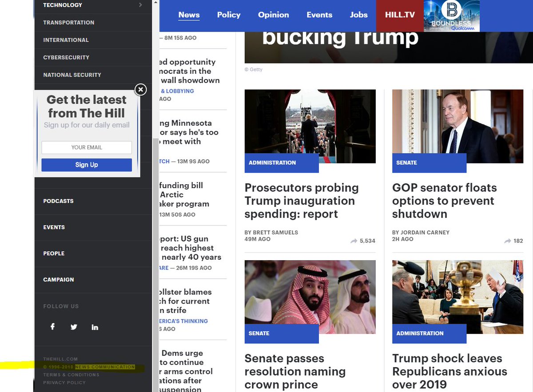Click the Oval Office meeting thumbnail
533x392 pixels.
tap(457, 297)
